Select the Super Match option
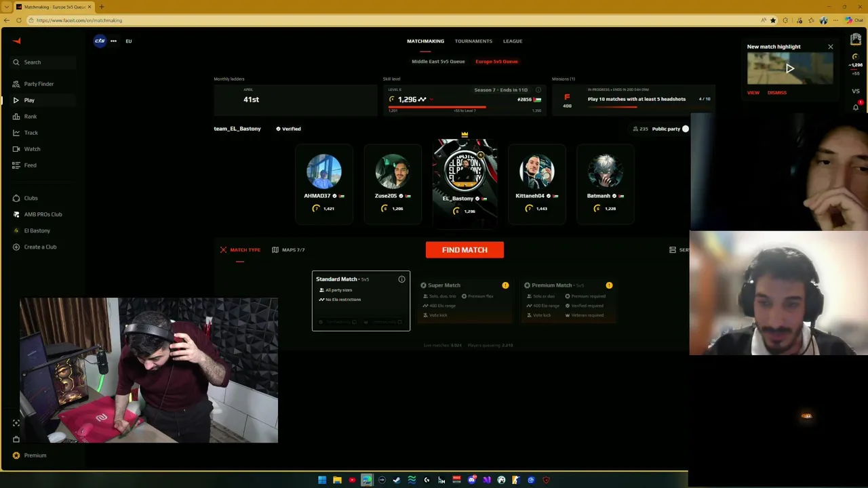This screenshot has height=488, width=868. [x=465, y=301]
